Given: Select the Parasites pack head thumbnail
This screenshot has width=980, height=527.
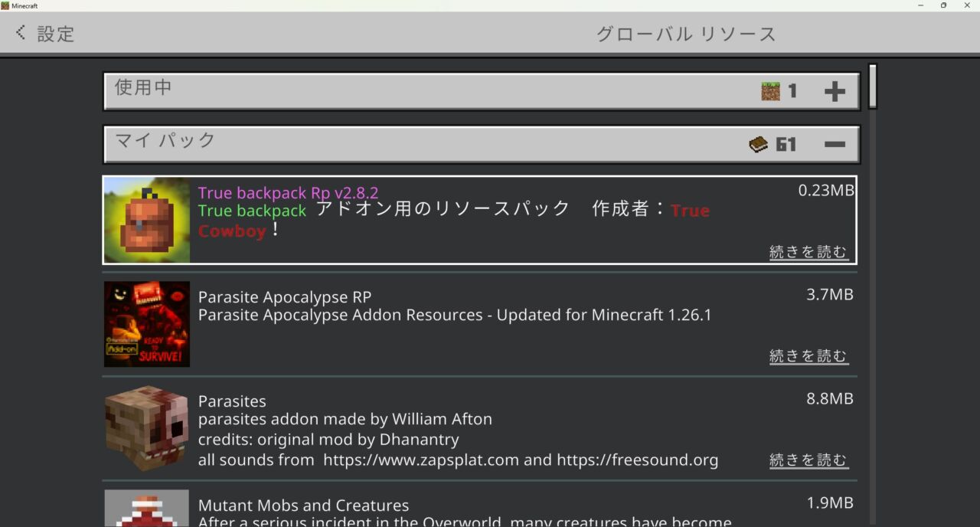Looking at the screenshot, I should coord(147,428).
